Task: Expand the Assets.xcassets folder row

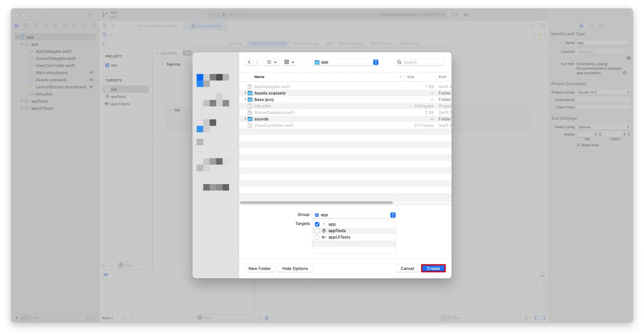Action: click(x=245, y=93)
